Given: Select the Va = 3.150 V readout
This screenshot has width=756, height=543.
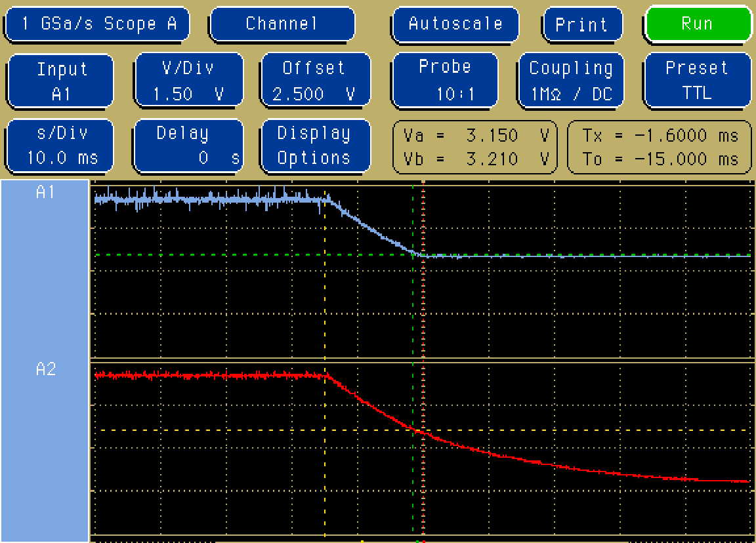Looking at the screenshot, I should click(475, 135).
